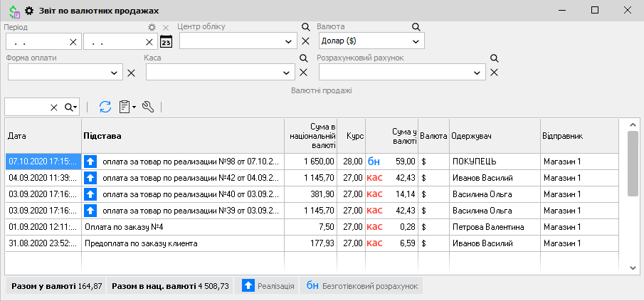Open the clipboard report menu icon
Screen dimensions: 644x301
pos(127,107)
